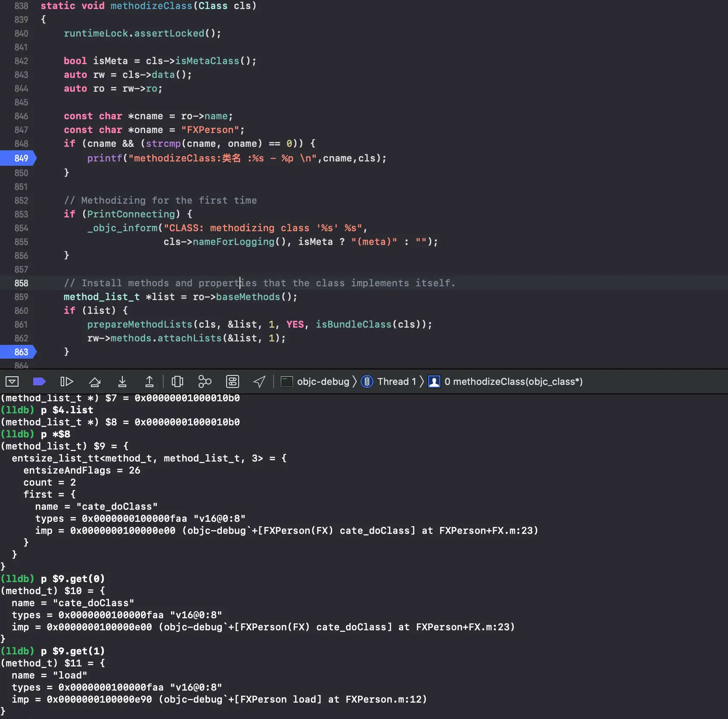
Task: Open frame 0 methodizeClass(objc_class*) breadcrumb
Action: 513,381
